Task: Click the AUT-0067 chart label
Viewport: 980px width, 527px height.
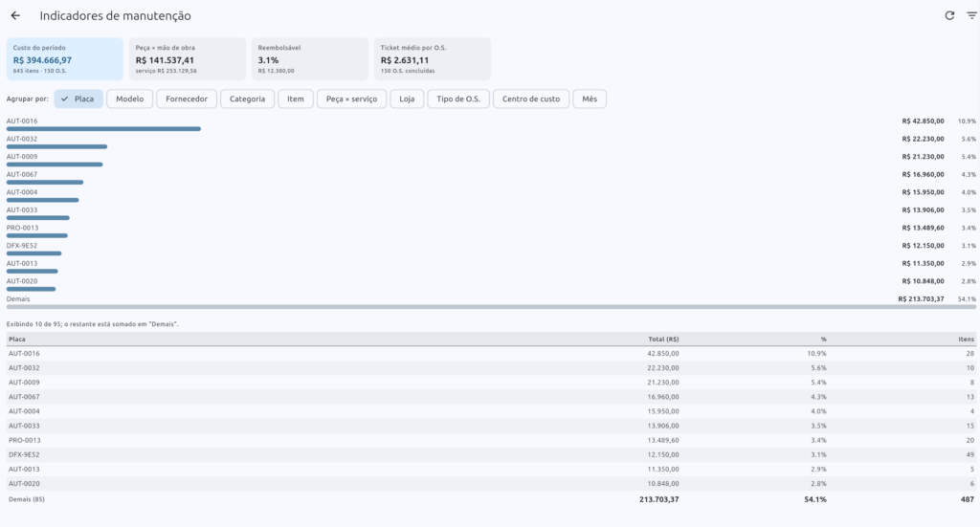Action: pyautogui.click(x=22, y=174)
